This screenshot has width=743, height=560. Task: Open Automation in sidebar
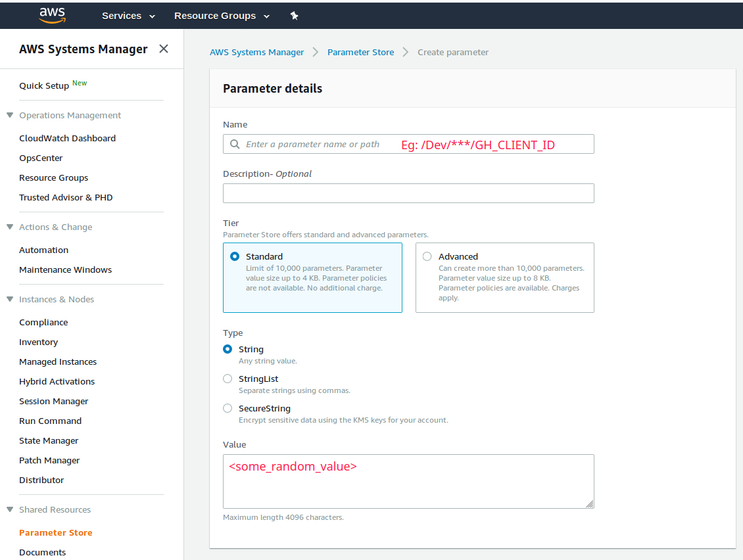click(43, 250)
